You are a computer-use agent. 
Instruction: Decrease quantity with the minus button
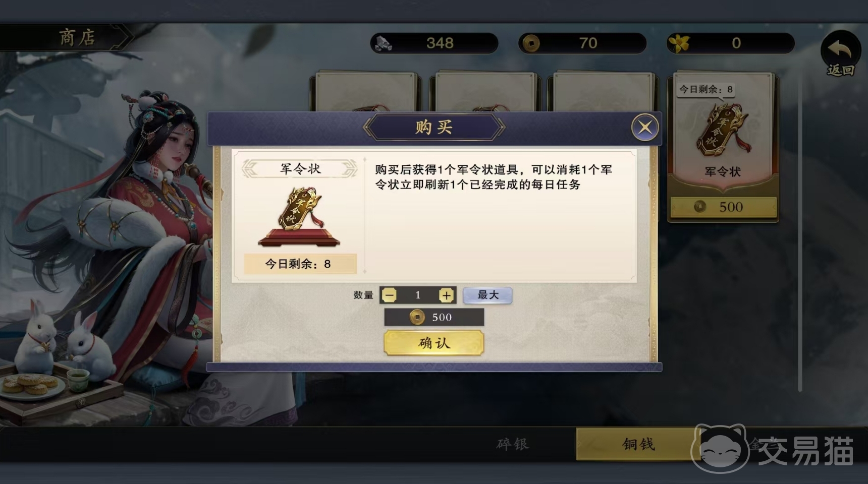tap(389, 295)
